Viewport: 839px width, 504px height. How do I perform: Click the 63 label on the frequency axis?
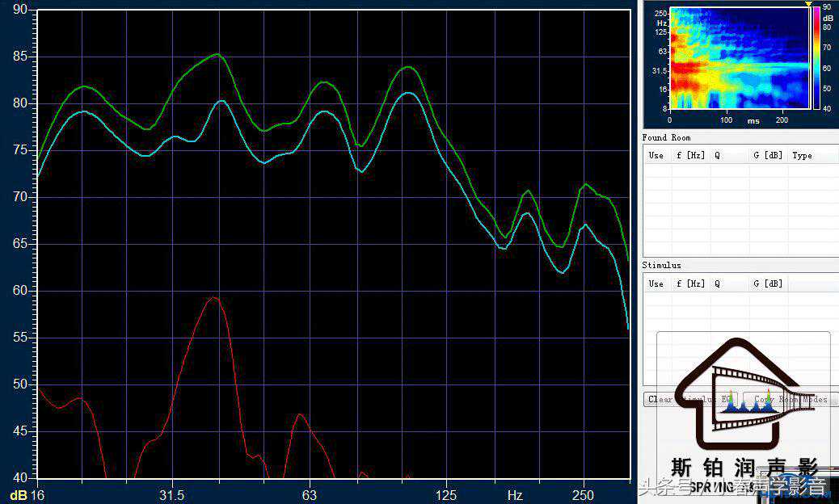[309, 494]
